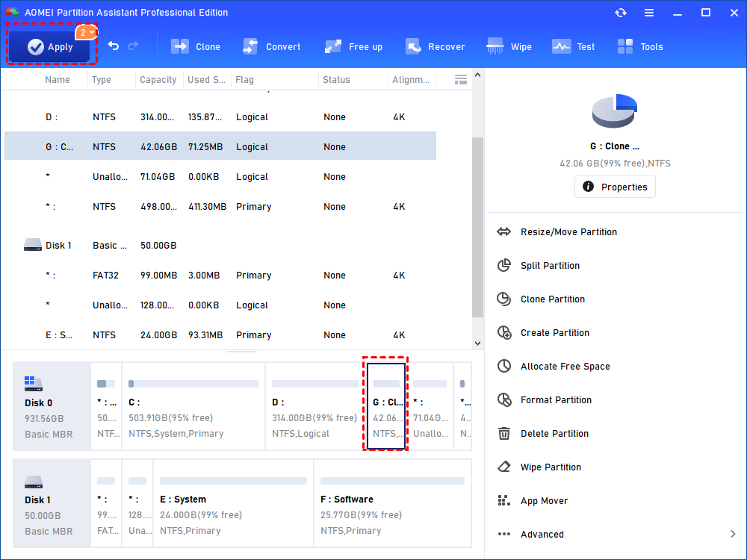
Task: Click the Apply button
Action: [49, 46]
